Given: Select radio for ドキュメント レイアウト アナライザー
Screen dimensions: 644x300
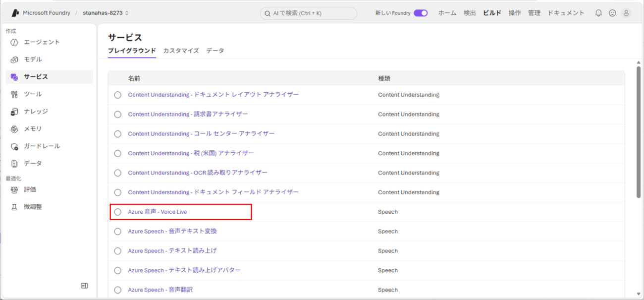Looking at the screenshot, I should (117, 95).
